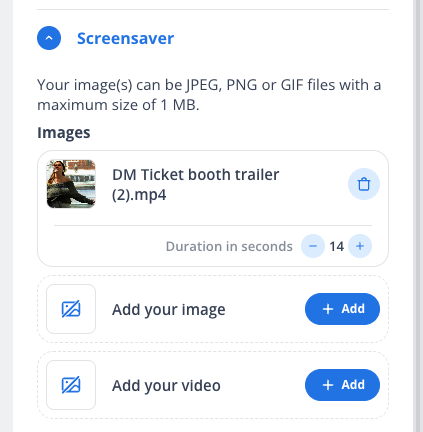Open the DM Ticket booth trailer thumbnail
This screenshot has width=423, height=432.
71,184
